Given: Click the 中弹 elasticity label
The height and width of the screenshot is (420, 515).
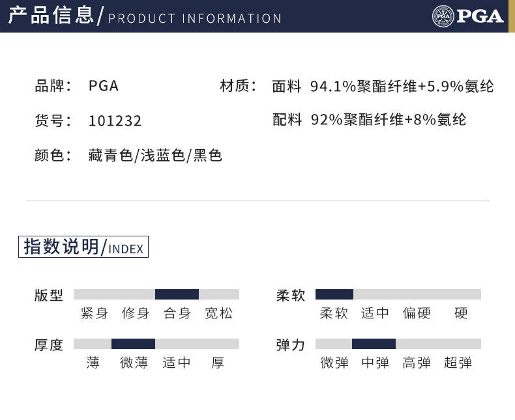Looking at the screenshot, I should (x=375, y=363).
